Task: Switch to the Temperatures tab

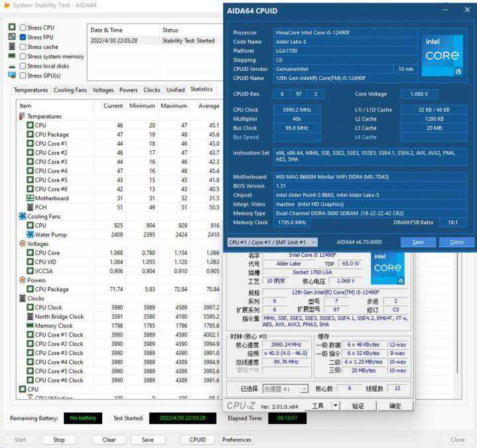Action: (31, 90)
